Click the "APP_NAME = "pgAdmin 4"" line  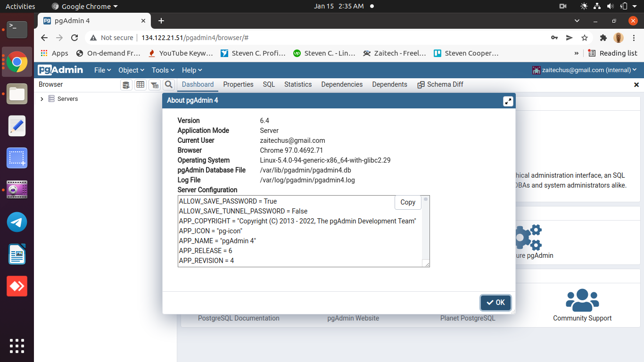click(217, 241)
